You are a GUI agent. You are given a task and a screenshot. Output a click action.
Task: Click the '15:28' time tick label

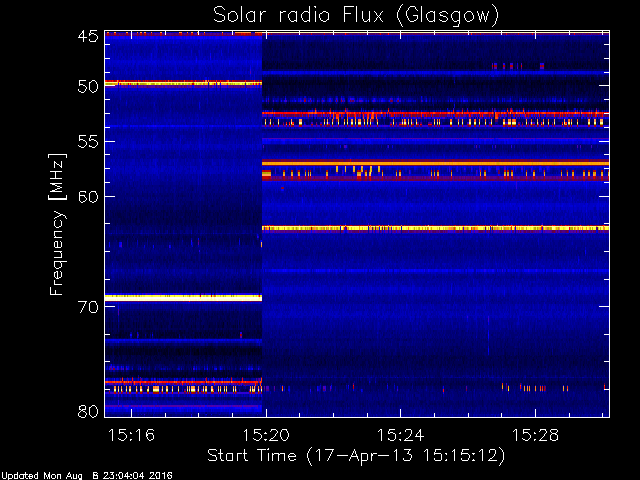click(535, 435)
